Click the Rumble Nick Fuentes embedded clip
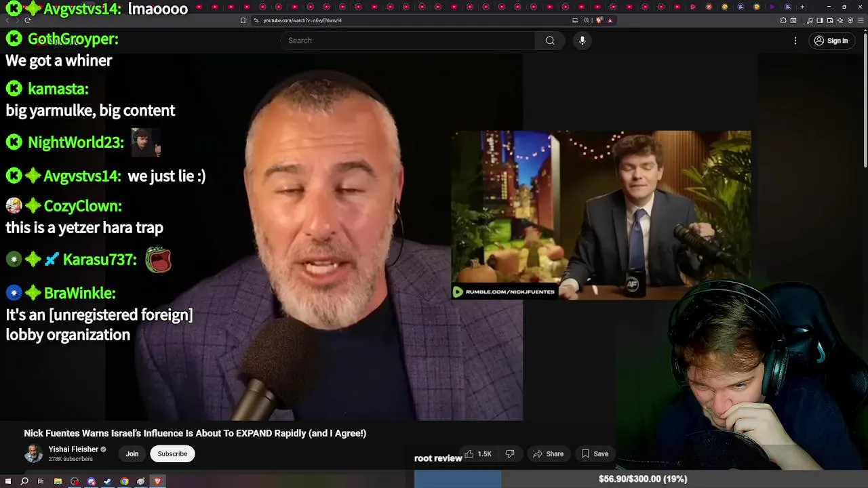868x488 pixels. point(601,216)
